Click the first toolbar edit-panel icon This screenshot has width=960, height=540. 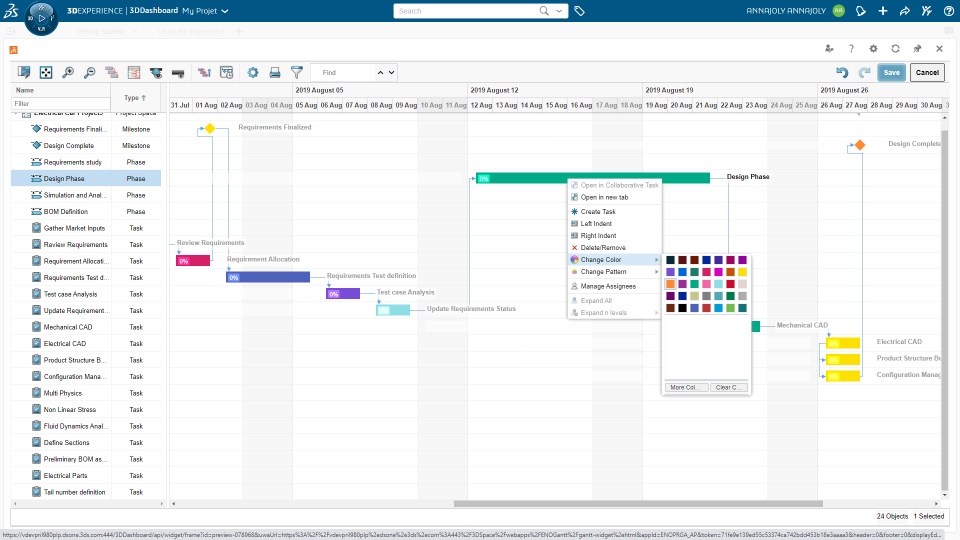coord(24,73)
